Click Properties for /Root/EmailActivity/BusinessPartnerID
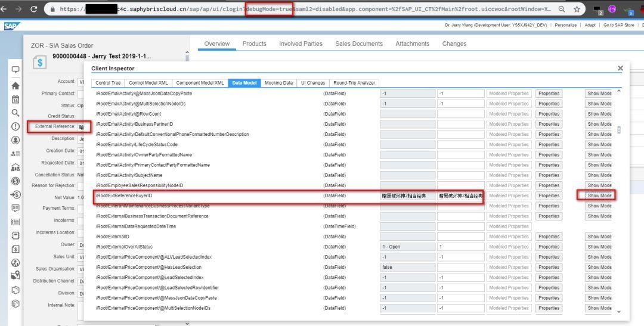Image resolution: width=644 pixels, height=326 pixels. click(x=549, y=124)
